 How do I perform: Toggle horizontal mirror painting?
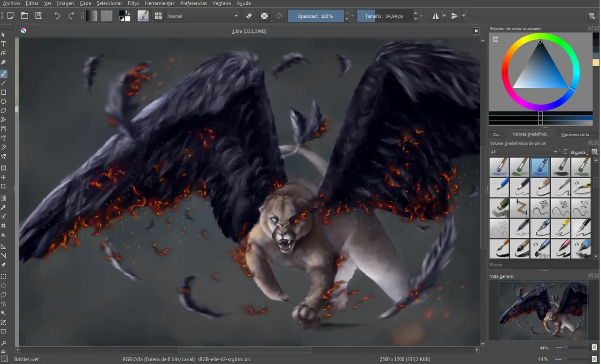pos(436,16)
